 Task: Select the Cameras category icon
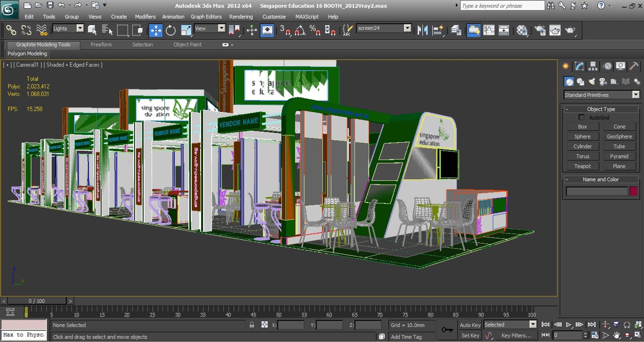[x=603, y=82]
